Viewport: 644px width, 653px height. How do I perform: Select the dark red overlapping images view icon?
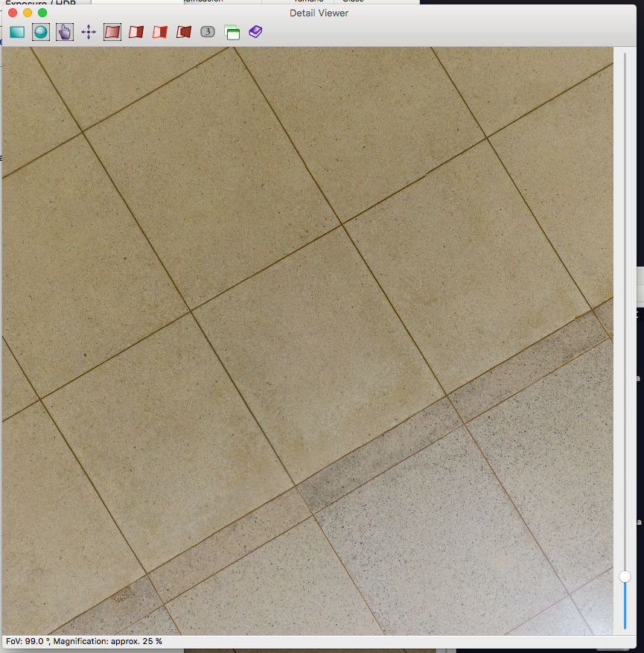(x=184, y=32)
